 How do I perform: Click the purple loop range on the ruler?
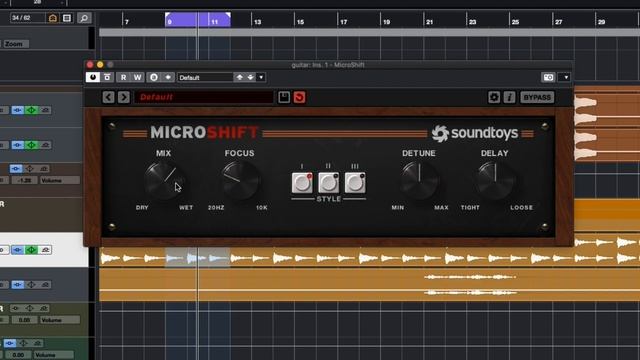click(198, 20)
